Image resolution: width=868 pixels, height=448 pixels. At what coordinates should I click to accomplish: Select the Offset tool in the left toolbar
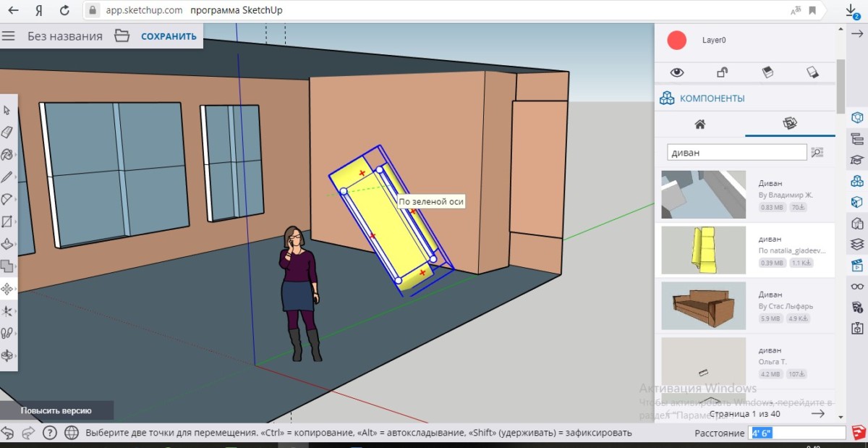[x=7, y=266]
